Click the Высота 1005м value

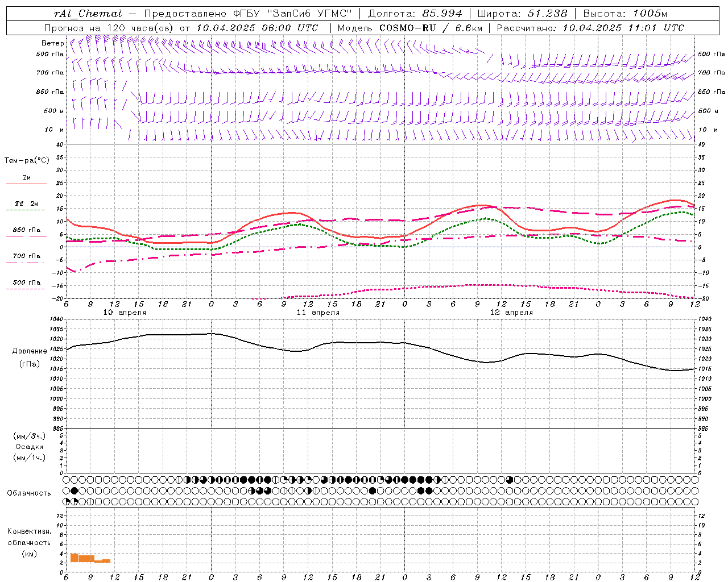coord(625,14)
